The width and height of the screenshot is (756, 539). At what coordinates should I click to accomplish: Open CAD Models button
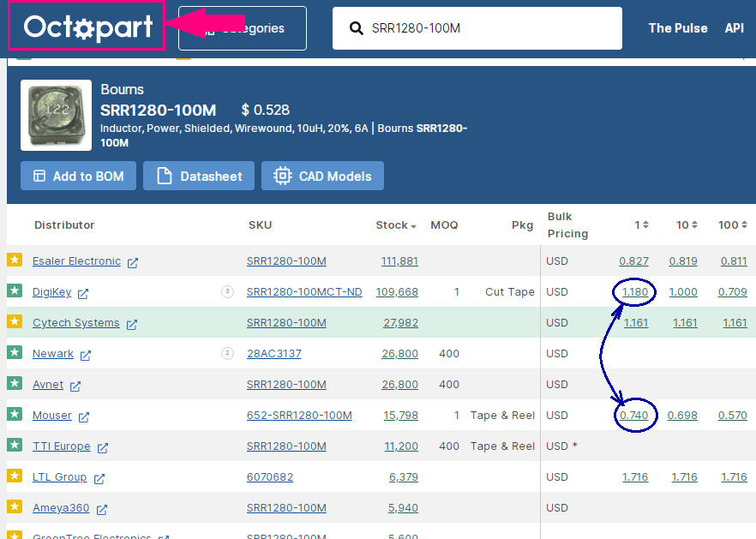click(322, 176)
